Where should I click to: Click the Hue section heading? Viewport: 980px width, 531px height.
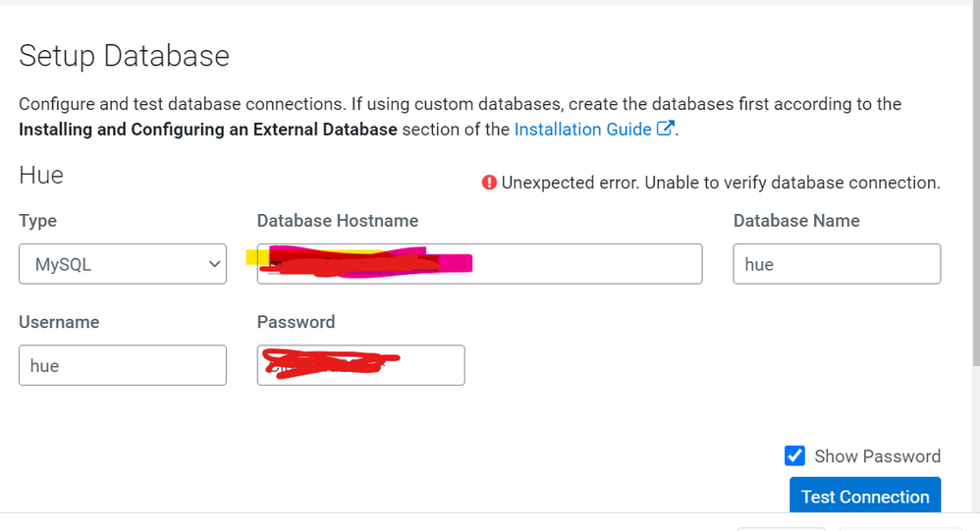(x=41, y=175)
